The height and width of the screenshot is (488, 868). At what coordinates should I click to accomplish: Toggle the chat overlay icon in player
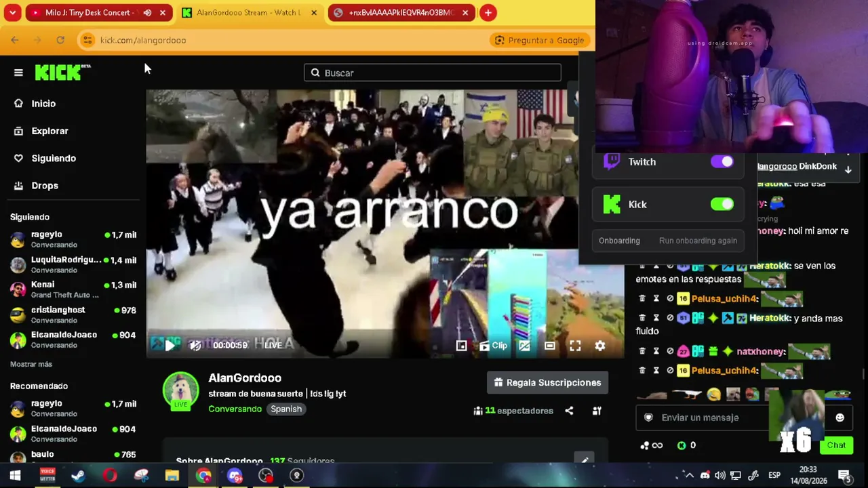(524, 346)
